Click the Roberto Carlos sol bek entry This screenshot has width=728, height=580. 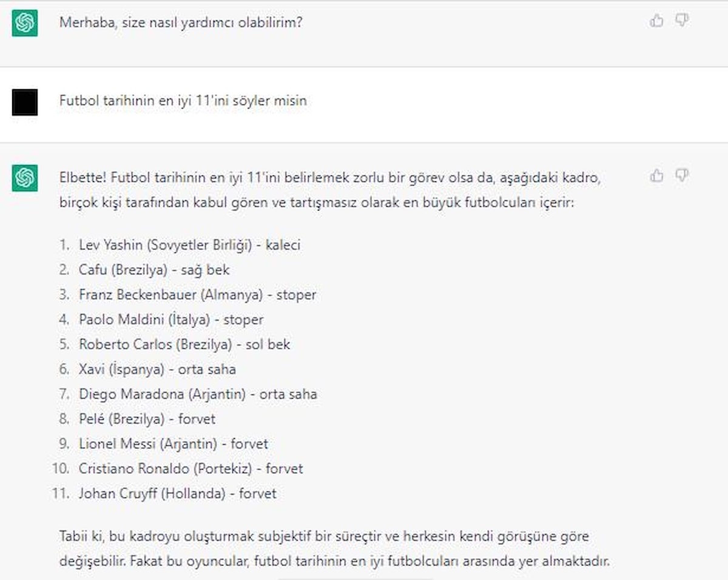click(x=184, y=345)
